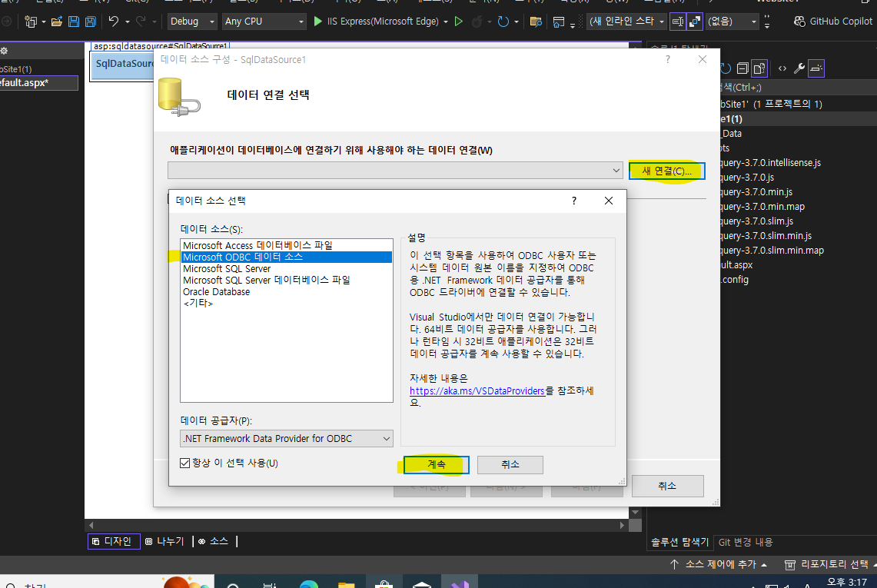
Task: Switch to the 'Git 변경 내용' tab
Action: click(x=746, y=542)
